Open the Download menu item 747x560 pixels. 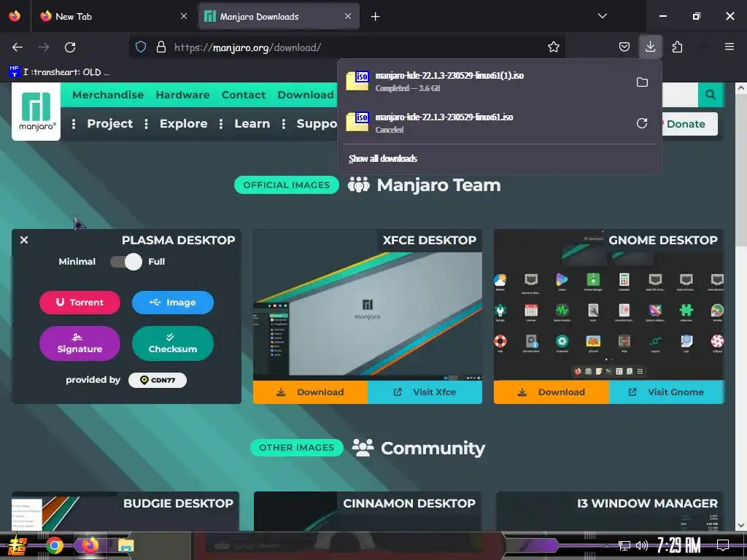click(306, 95)
